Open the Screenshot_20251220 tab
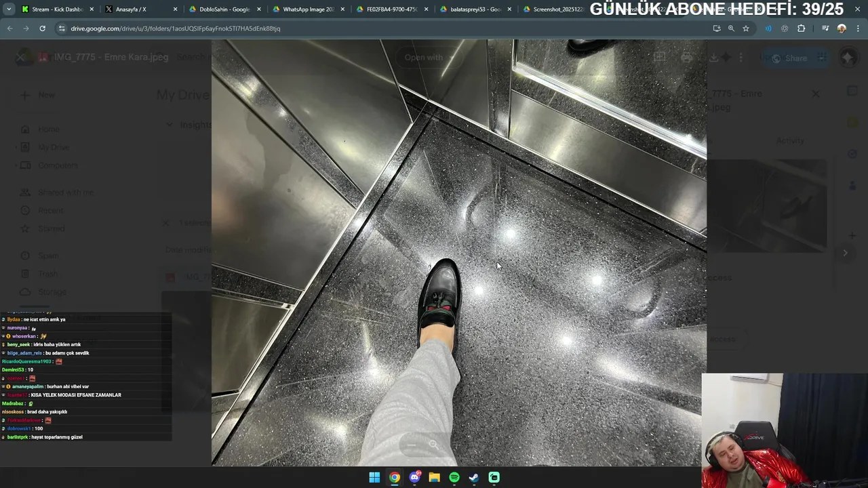Image resolution: width=868 pixels, height=488 pixels. coord(557,9)
